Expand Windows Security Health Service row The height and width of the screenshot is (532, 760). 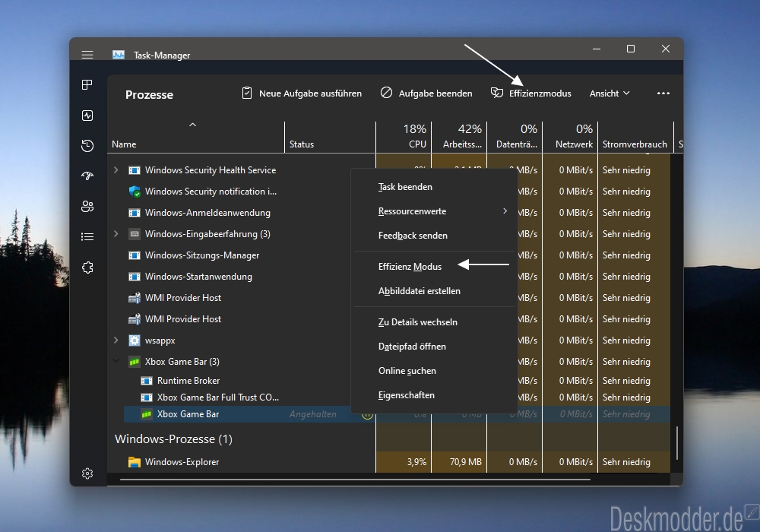(x=116, y=170)
